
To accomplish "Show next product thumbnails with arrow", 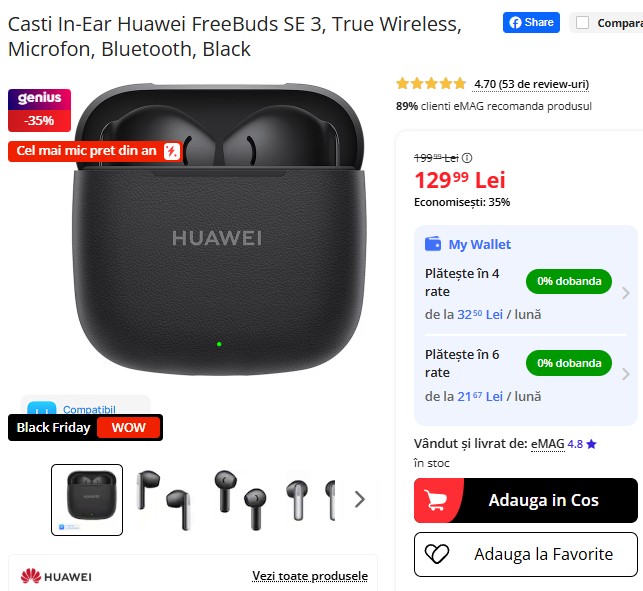I will [360, 499].
